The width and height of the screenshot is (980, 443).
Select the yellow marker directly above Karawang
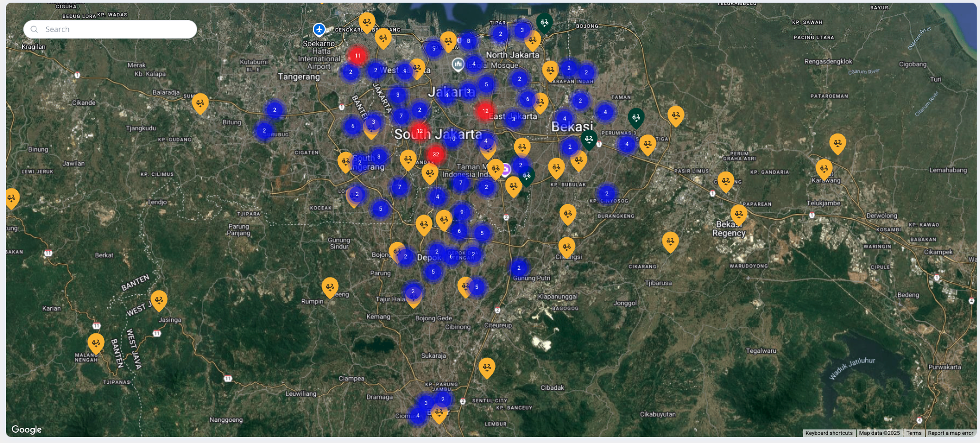pyautogui.click(x=824, y=168)
